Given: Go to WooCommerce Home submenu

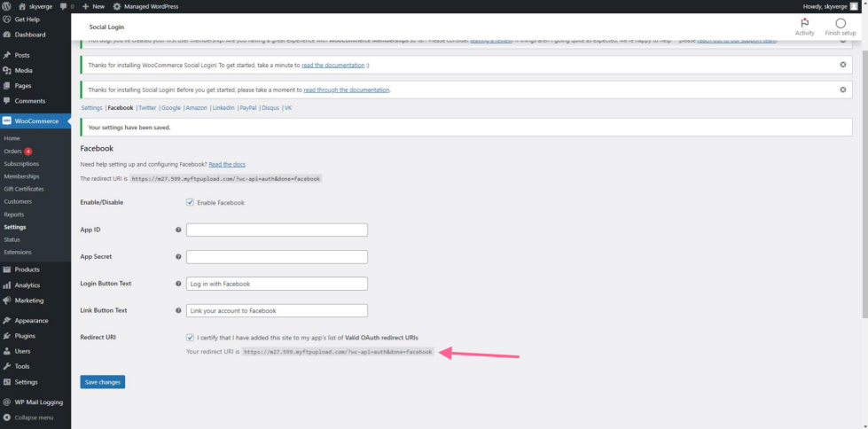Looking at the screenshot, I should coord(12,138).
